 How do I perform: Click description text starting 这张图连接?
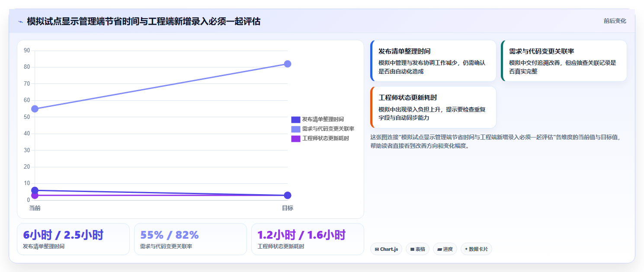pyautogui.click(x=496, y=141)
